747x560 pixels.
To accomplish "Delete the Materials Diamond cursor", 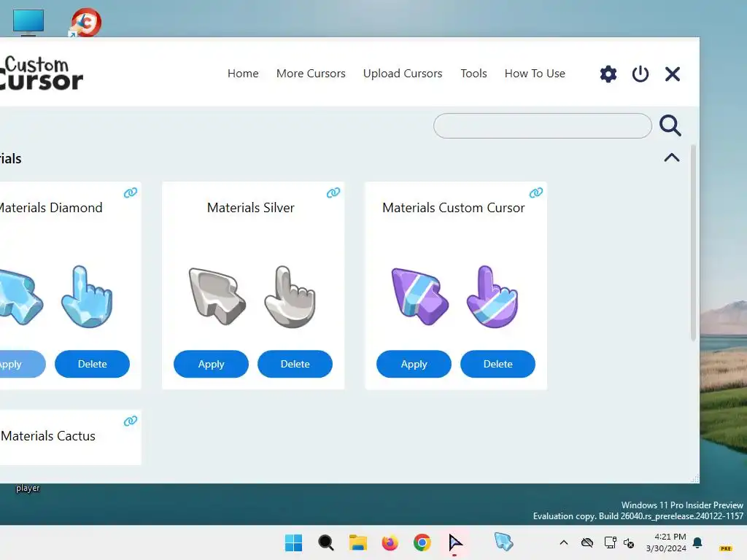I will (x=92, y=364).
